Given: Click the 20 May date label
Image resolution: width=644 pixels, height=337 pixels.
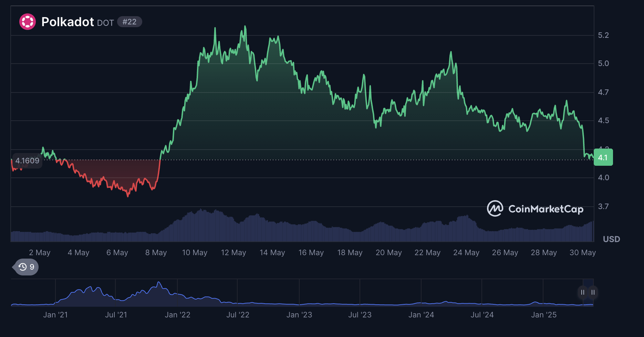Looking at the screenshot, I should [x=388, y=252].
